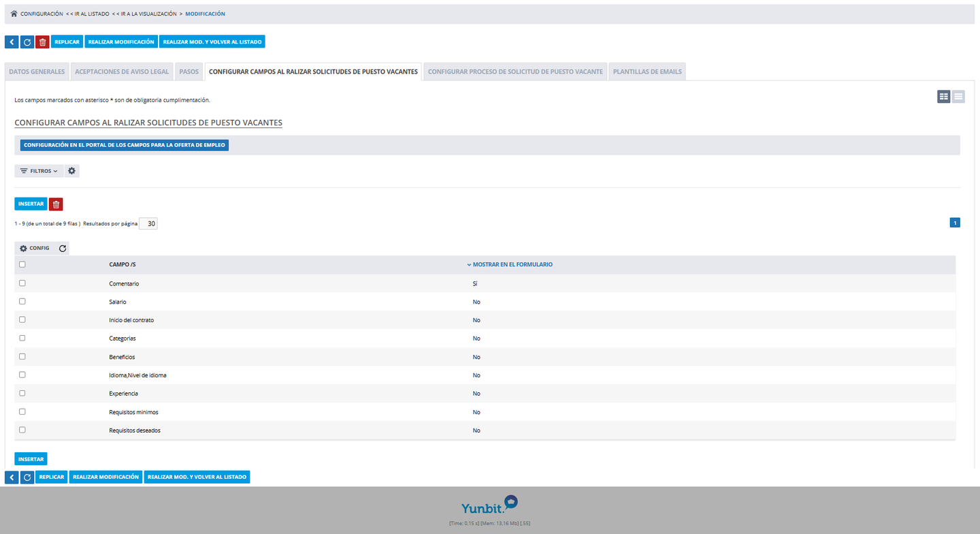Click the top Replicar button
Viewport: 980px width, 534px height.
pyautogui.click(x=67, y=42)
